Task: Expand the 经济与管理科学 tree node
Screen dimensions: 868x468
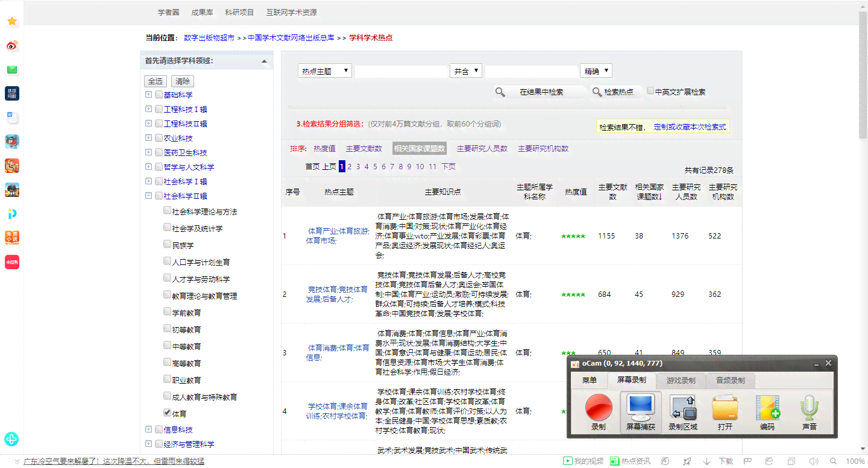Action: point(148,444)
